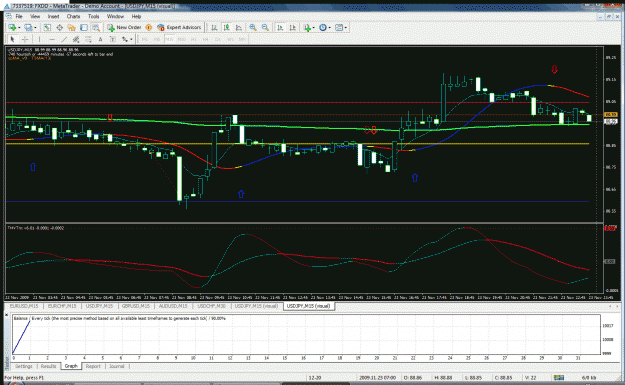Switch chart to bar chart mode

coord(214,27)
